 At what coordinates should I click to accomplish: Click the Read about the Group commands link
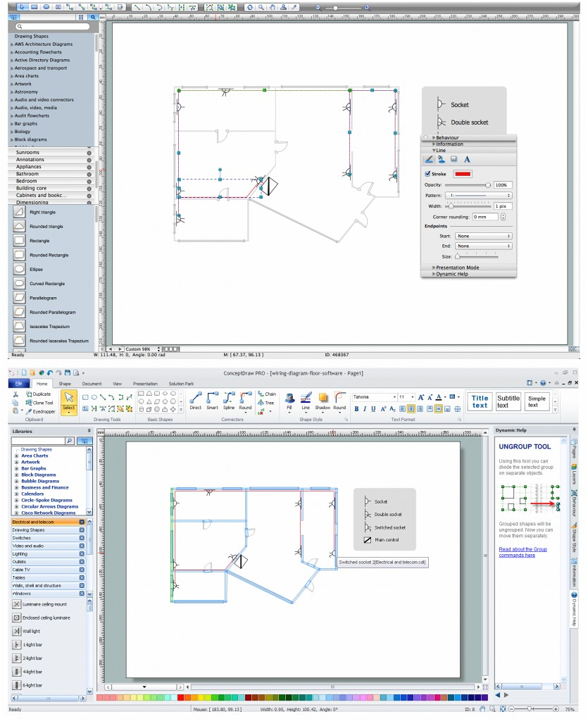(x=523, y=551)
